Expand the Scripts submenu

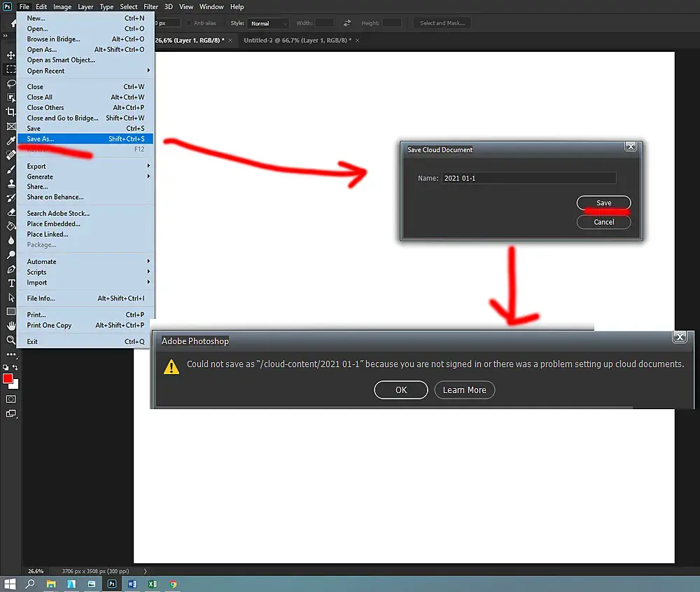pyautogui.click(x=85, y=272)
